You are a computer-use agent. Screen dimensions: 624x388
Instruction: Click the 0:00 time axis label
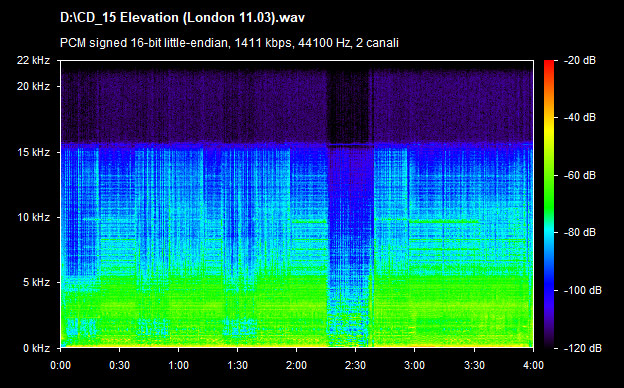click(60, 365)
